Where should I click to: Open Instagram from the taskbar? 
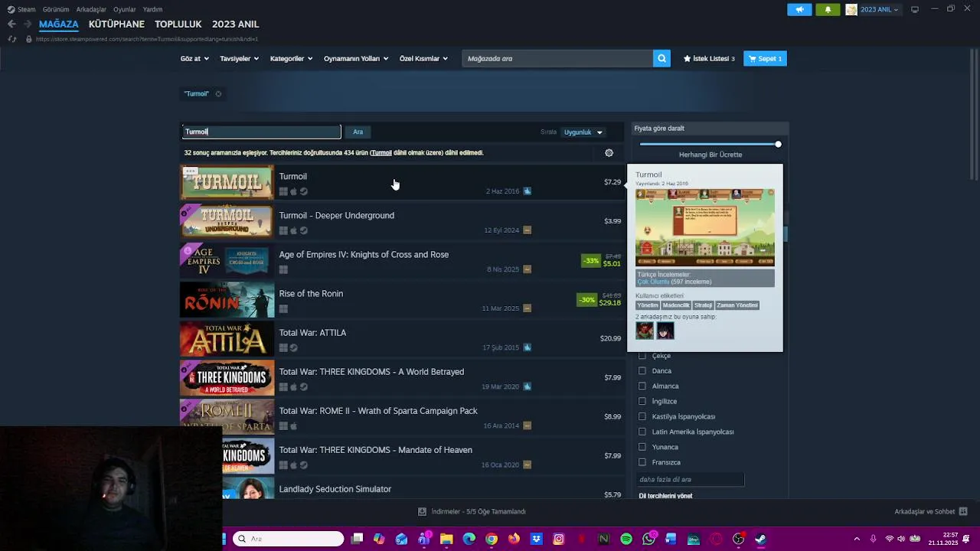click(x=559, y=539)
